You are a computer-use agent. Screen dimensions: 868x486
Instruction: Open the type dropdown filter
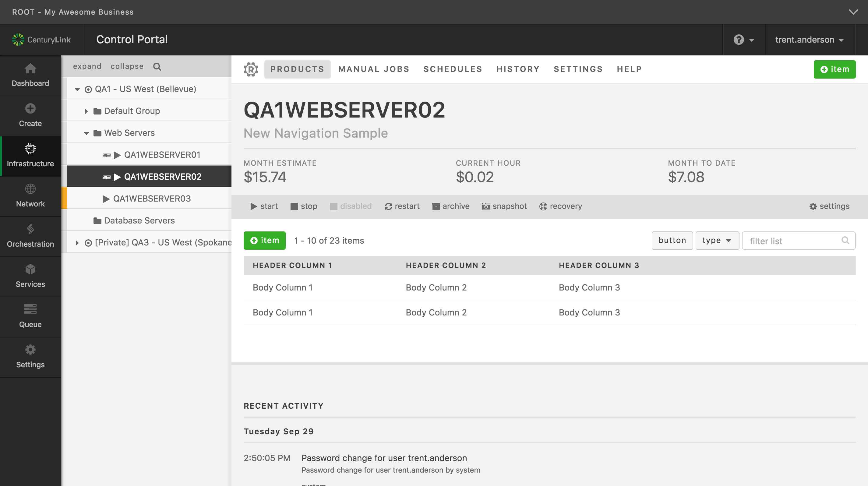[x=716, y=241]
